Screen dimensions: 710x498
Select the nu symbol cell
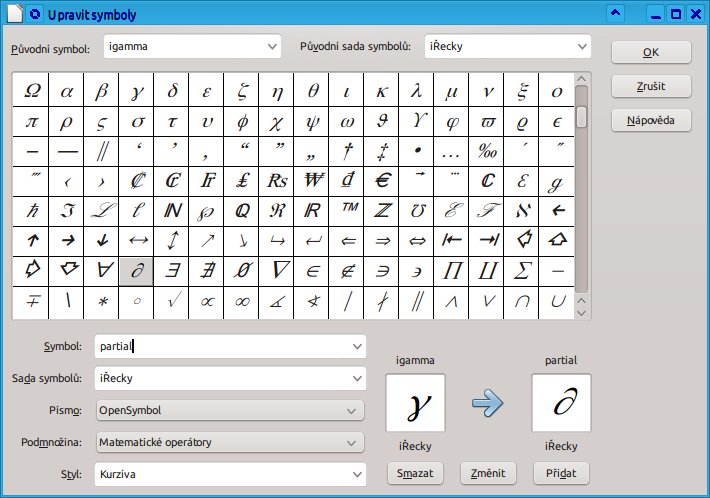pyautogui.click(x=487, y=91)
